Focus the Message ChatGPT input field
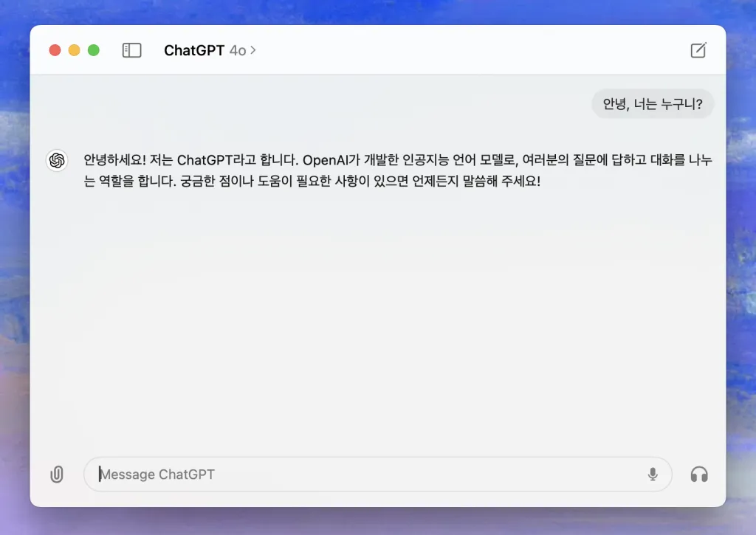Screen dimensions: 756x535 pyautogui.click(x=377, y=474)
